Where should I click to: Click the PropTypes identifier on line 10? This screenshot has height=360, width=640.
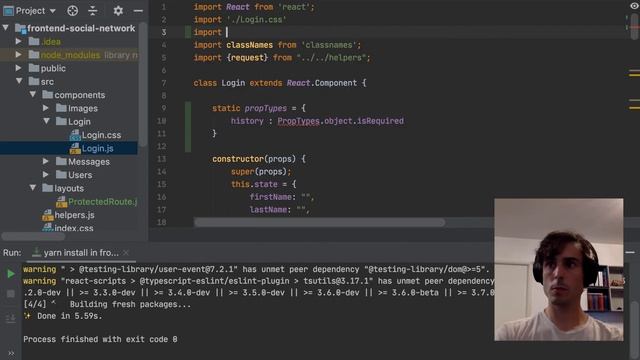298,121
